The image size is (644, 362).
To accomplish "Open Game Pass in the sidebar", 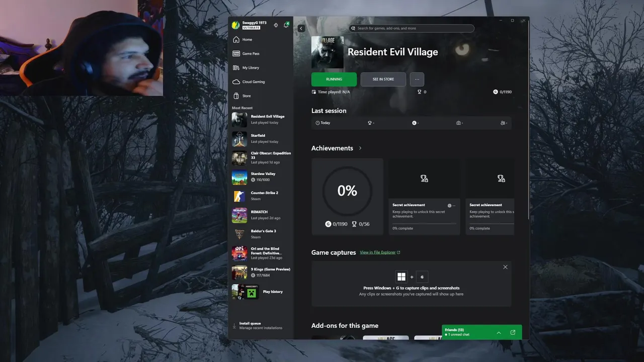I will 261,54.
